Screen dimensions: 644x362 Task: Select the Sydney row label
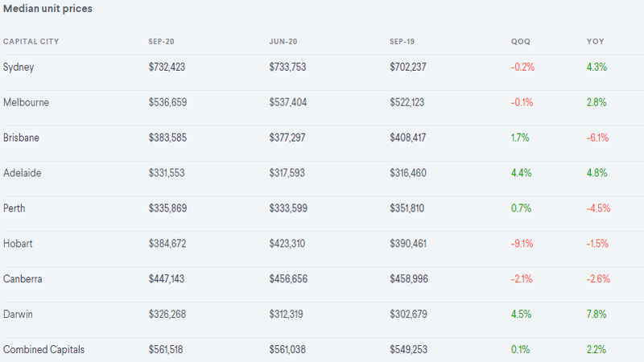[19, 68]
